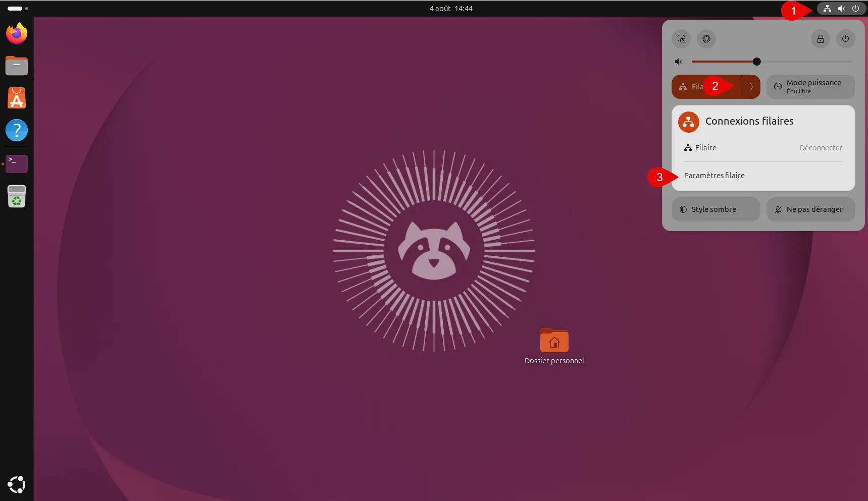Open the Mode puissance power profile menu

click(810, 87)
